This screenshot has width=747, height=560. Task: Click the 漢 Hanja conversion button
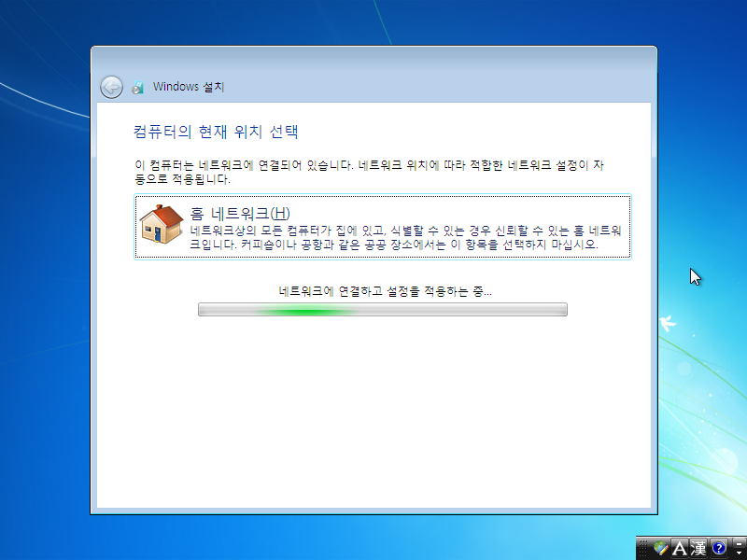(698, 548)
